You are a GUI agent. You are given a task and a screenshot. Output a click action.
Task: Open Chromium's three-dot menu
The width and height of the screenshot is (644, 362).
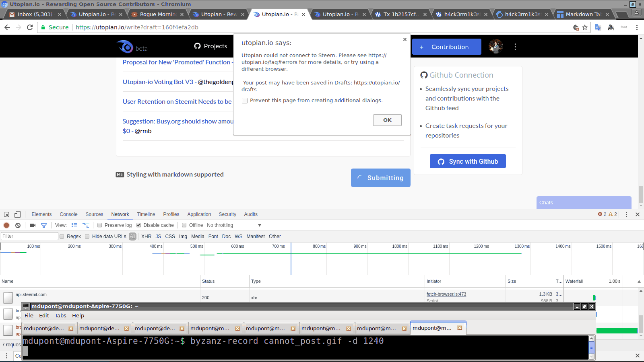pyautogui.click(x=637, y=27)
